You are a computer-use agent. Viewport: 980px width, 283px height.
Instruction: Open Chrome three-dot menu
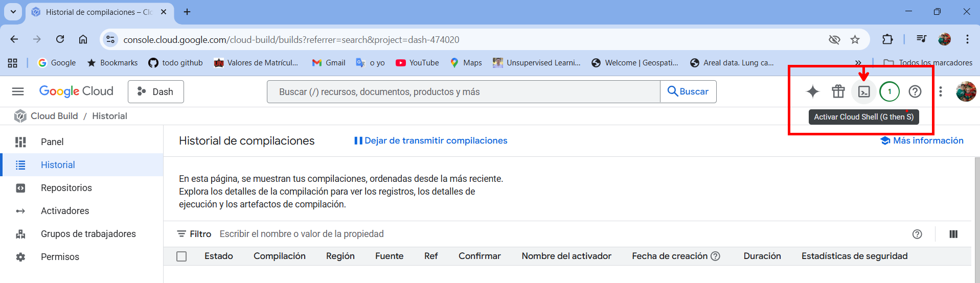point(967,39)
